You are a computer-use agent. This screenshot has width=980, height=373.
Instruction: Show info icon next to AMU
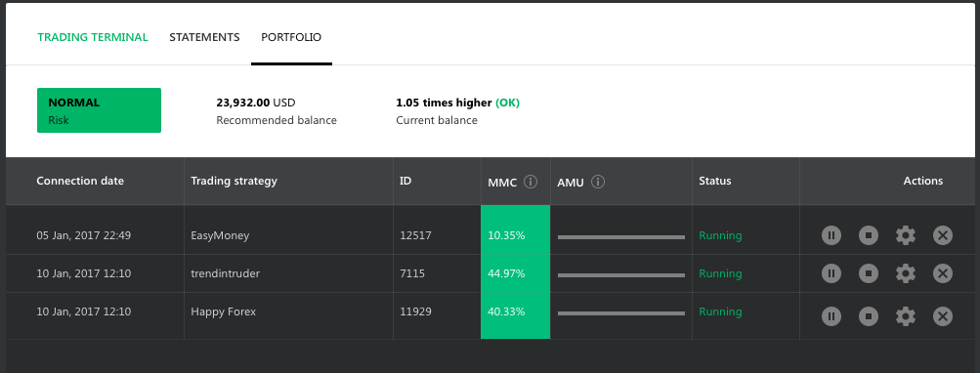[x=598, y=182]
